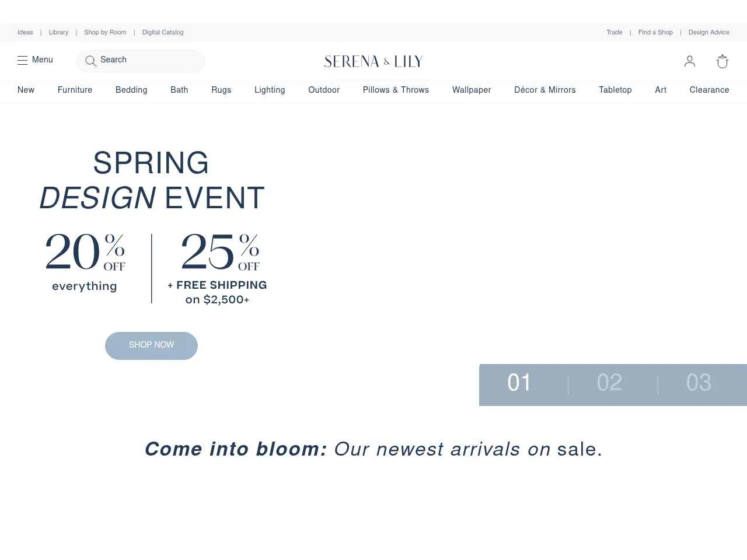Viewport: 747px width, 560px height.
Task: Click the Serena & Lily logo
Action: pos(373,61)
